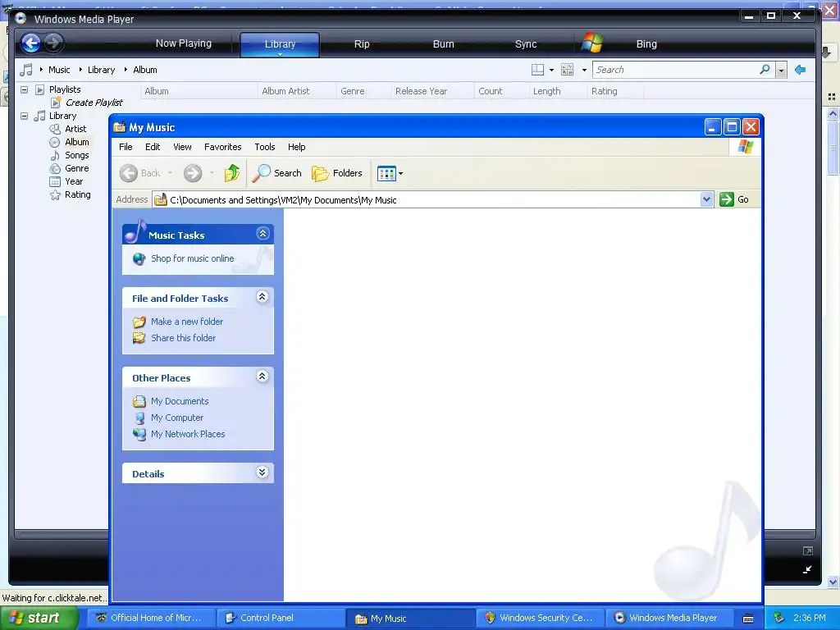Expand the Details panel
The height and width of the screenshot is (630, 840).
click(262, 472)
